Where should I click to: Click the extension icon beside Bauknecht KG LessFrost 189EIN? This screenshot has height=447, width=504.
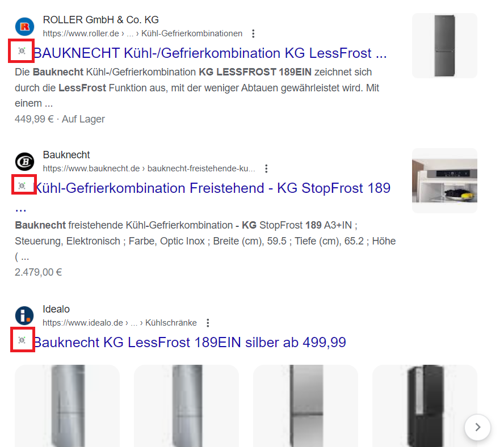(x=22, y=340)
